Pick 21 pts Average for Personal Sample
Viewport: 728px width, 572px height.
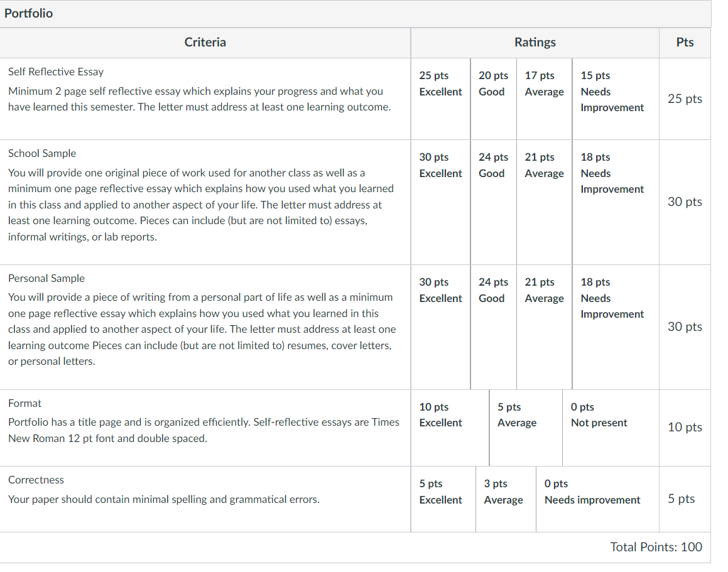[544, 327]
